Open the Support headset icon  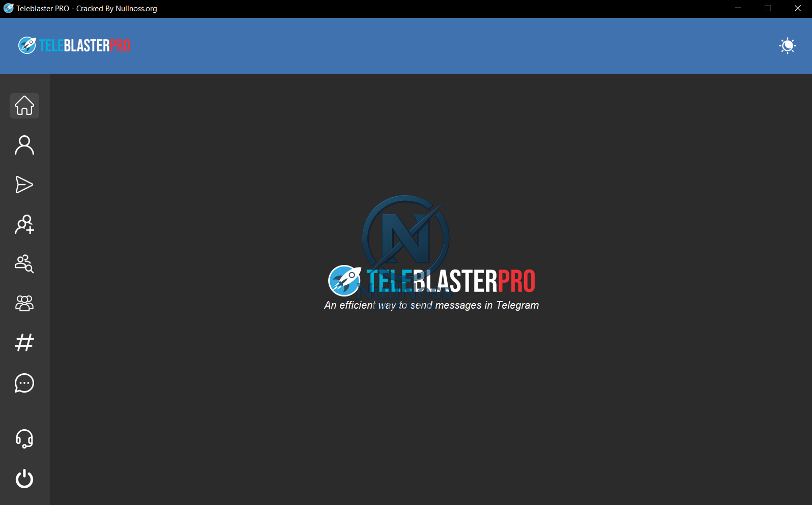(x=24, y=439)
